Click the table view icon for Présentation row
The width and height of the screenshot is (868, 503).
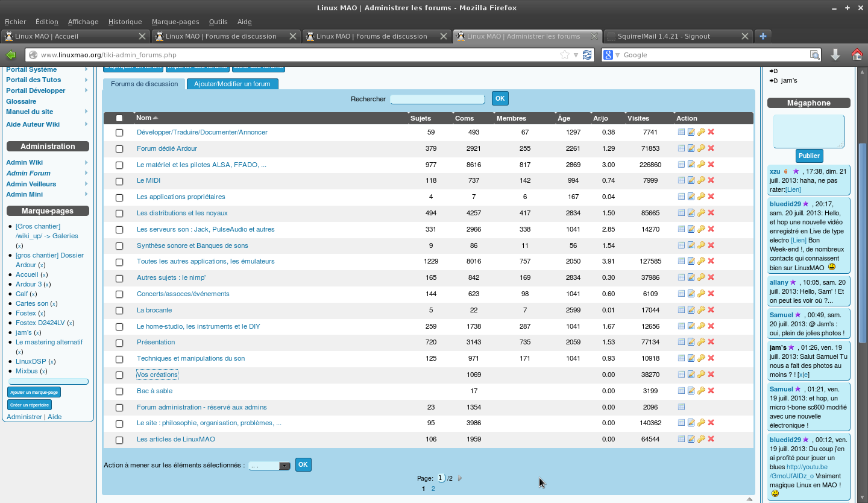click(682, 342)
